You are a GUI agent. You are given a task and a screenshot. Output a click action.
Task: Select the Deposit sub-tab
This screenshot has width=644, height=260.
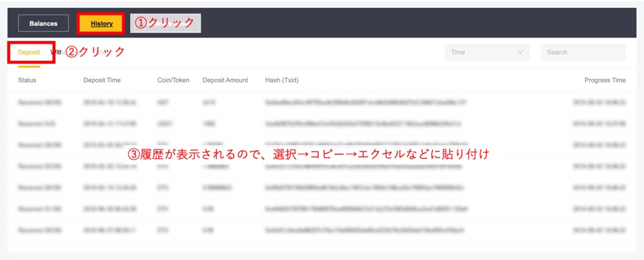pyautogui.click(x=29, y=52)
